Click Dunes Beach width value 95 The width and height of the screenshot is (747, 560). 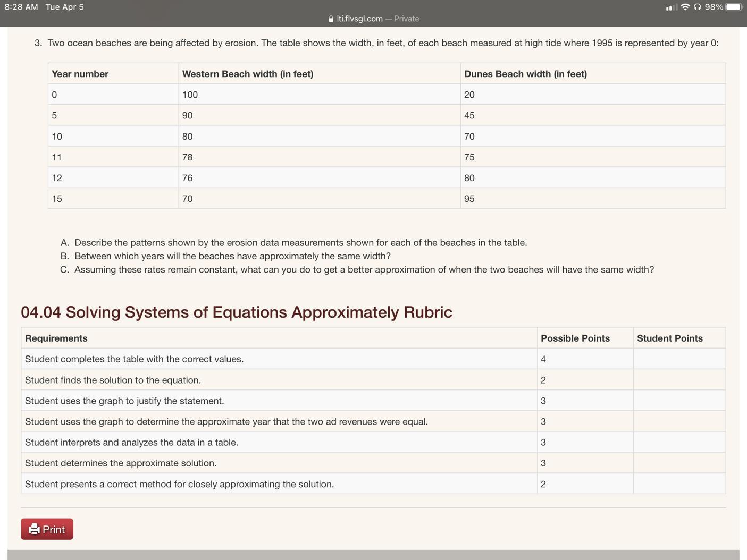[x=469, y=199]
